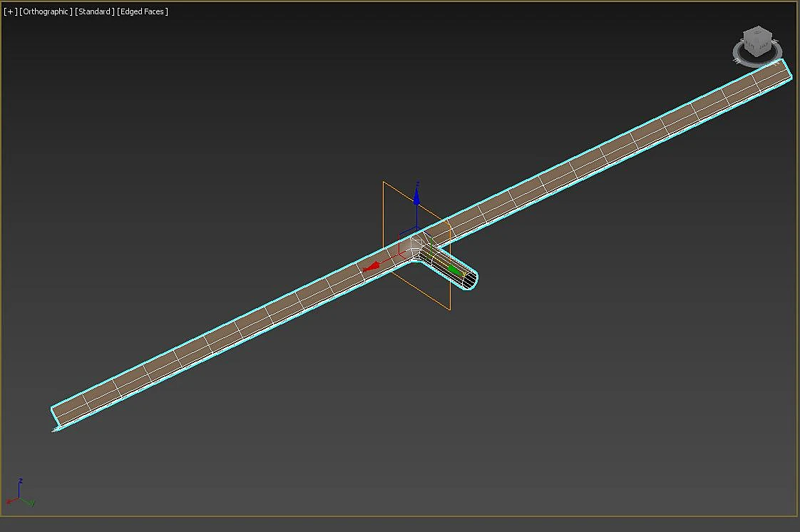Click the orange slice plane outline's bottom corner
Image resolution: width=800 pixels, height=532 pixels.
pos(449,309)
